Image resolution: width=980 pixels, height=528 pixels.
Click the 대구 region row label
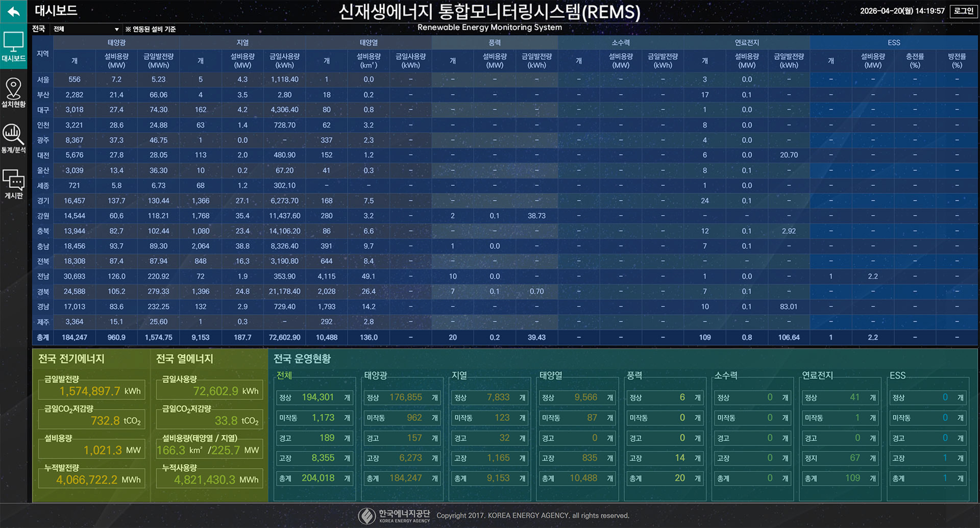[43, 110]
